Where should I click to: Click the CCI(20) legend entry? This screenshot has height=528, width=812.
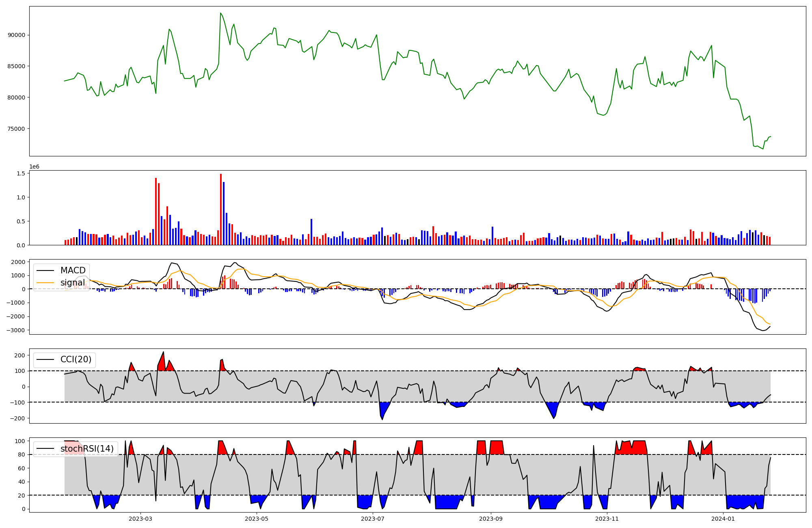(x=76, y=359)
